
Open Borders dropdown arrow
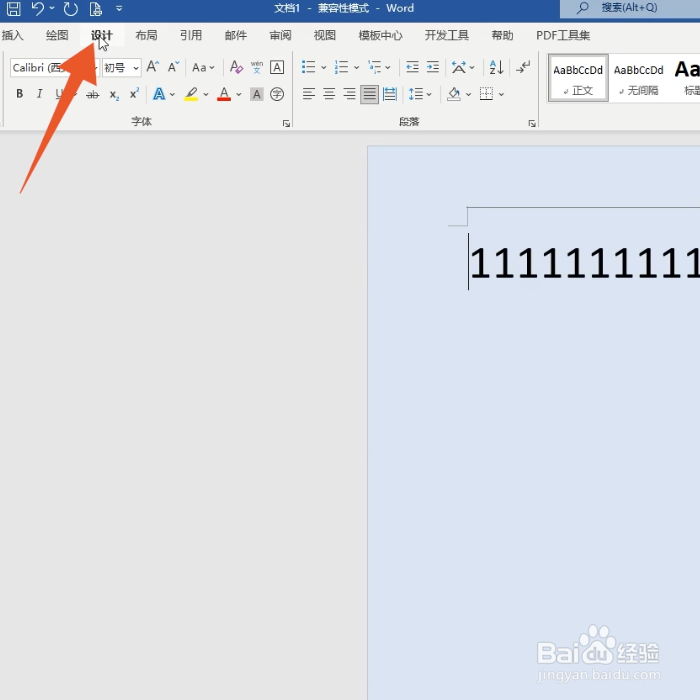pos(501,94)
